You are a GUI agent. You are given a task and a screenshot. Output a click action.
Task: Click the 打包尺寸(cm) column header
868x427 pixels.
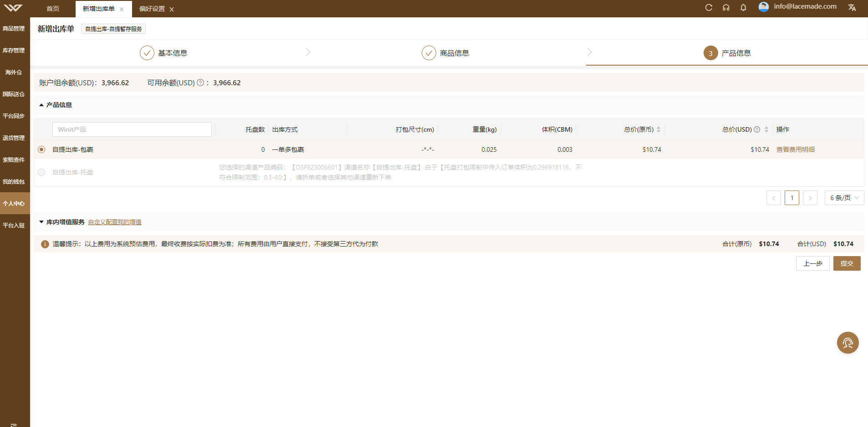(x=415, y=129)
